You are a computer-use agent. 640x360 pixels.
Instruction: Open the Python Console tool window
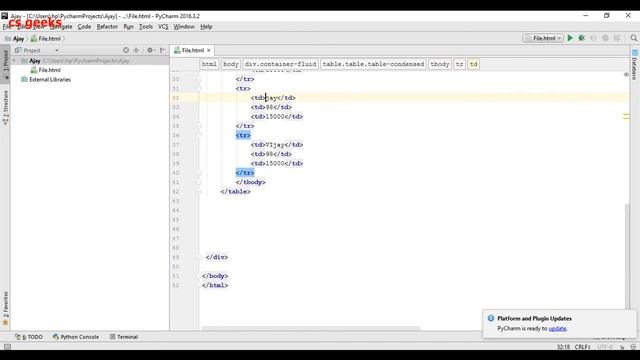[76, 337]
